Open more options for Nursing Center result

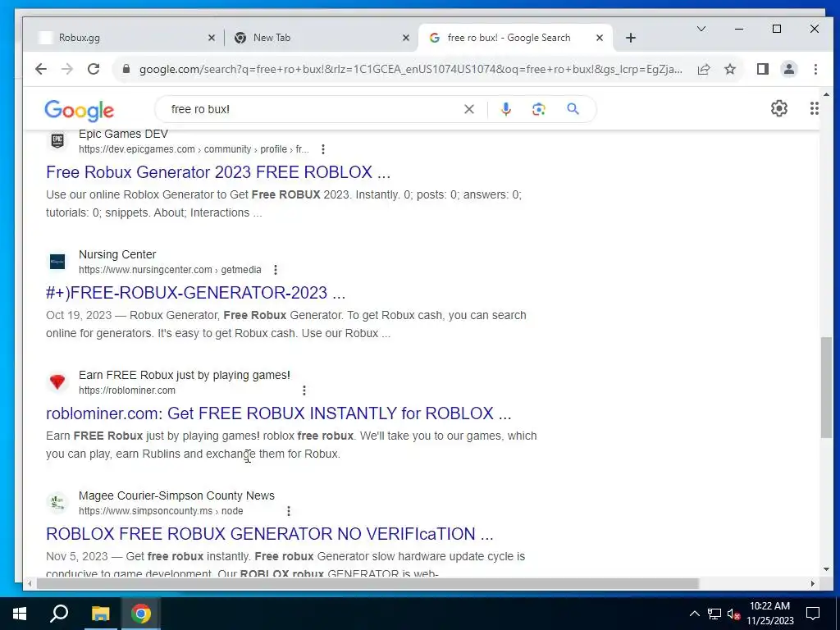click(276, 270)
